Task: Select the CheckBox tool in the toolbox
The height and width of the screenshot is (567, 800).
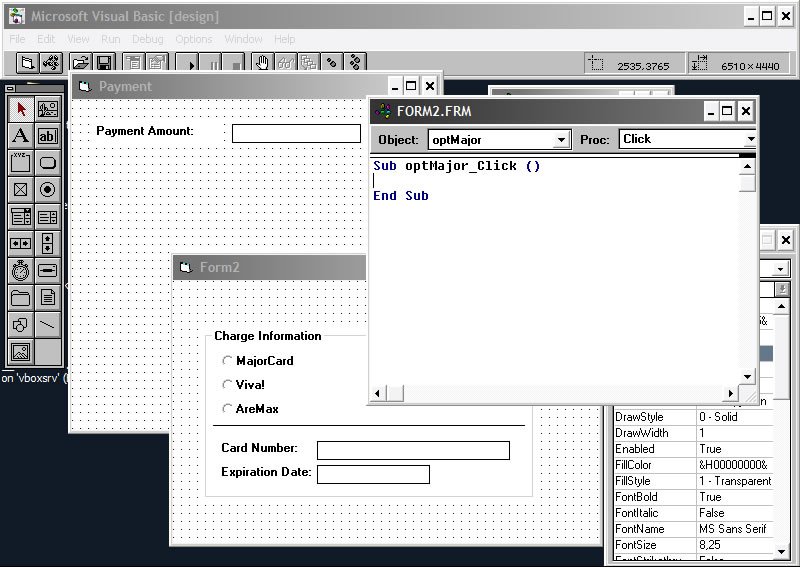Action: 21,190
